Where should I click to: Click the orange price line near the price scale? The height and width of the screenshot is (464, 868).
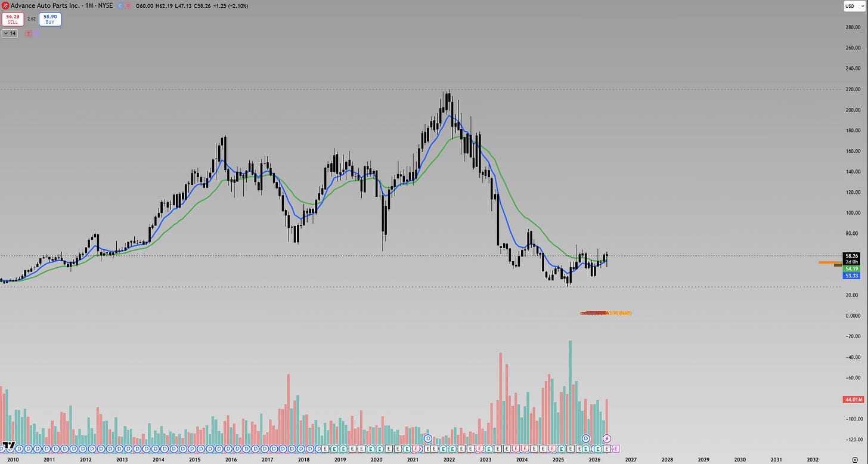pos(830,262)
